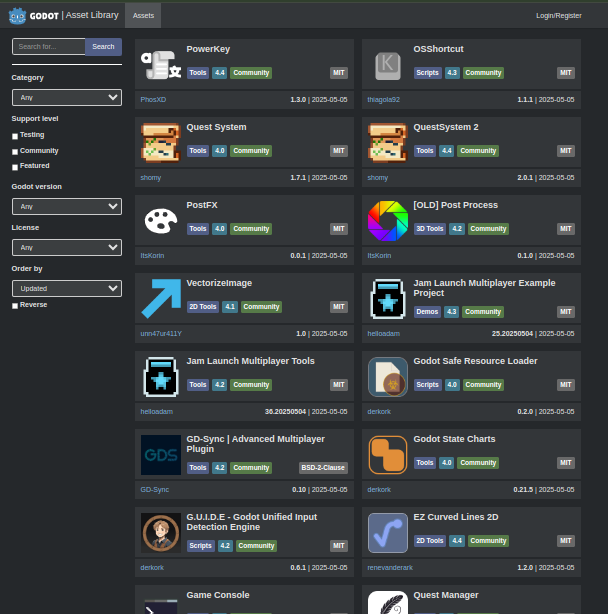Click PowerKey's Tools category tag
608x614 pixels.
tap(198, 73)
